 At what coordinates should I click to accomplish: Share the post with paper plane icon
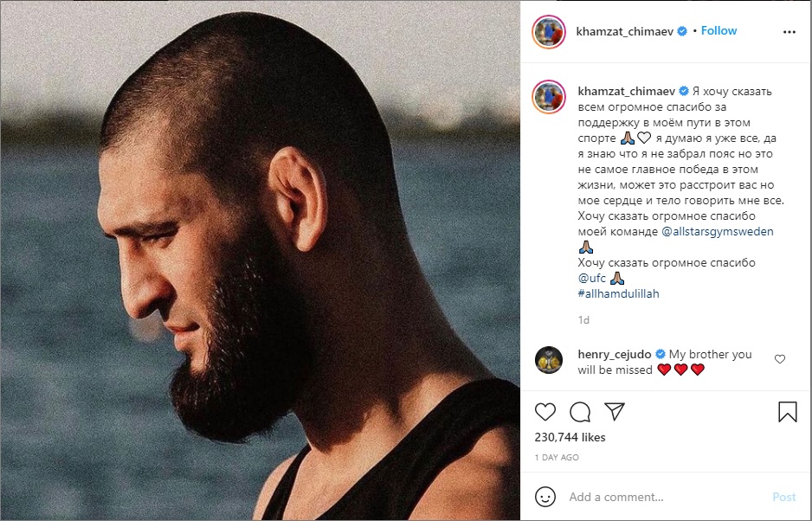click(615, 411)
